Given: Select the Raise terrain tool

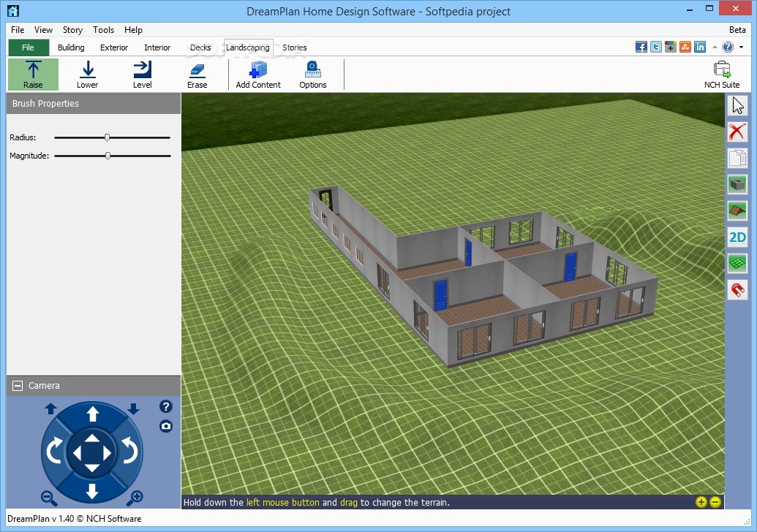Looking at the screenshot, I should [33, 75].
